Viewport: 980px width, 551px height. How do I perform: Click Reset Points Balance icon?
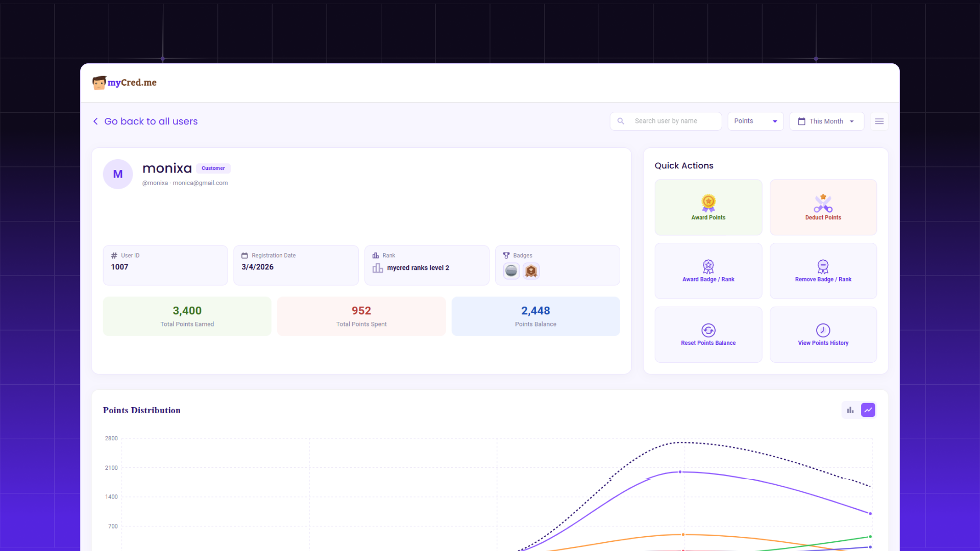pos(708,330)
